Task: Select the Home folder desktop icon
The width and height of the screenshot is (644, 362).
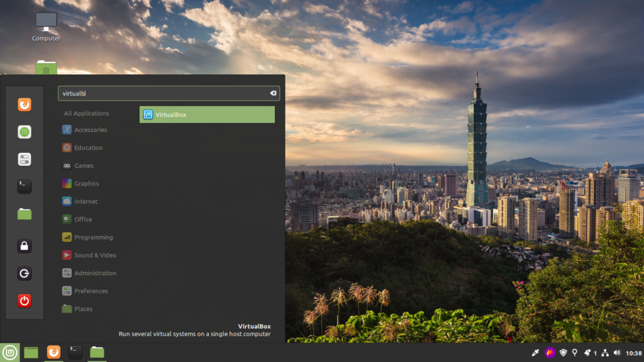Action: pos(46,68)
